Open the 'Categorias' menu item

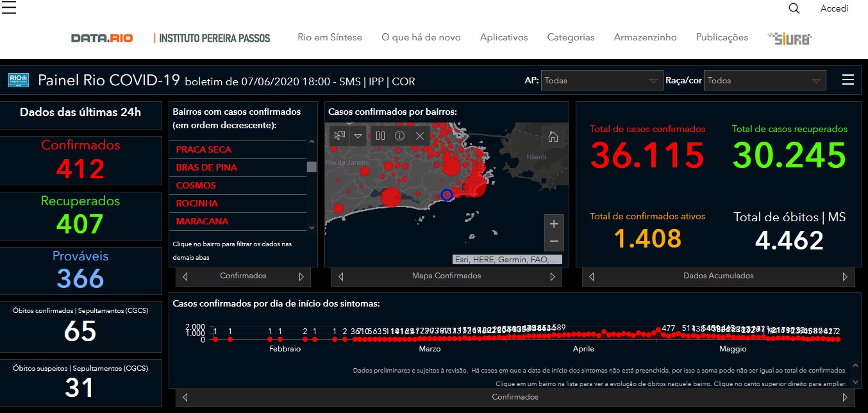point(571,37)
